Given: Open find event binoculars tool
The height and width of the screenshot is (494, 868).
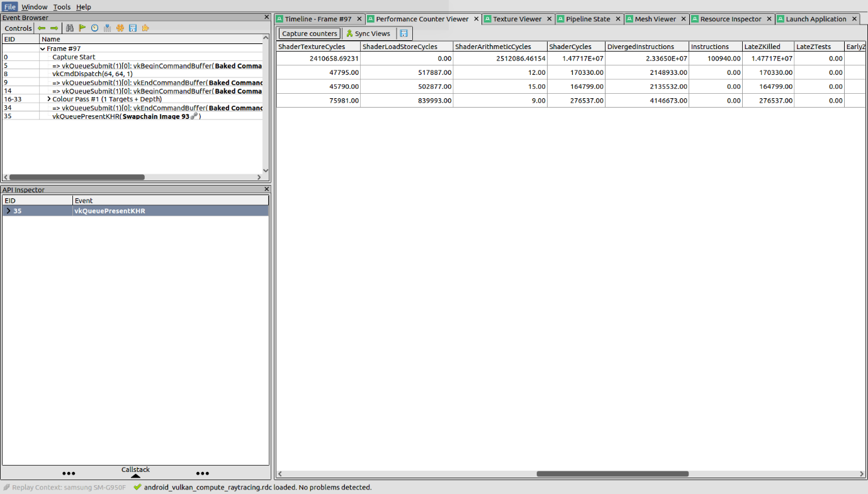Looking at the screenshot, I should pos(70,28).
